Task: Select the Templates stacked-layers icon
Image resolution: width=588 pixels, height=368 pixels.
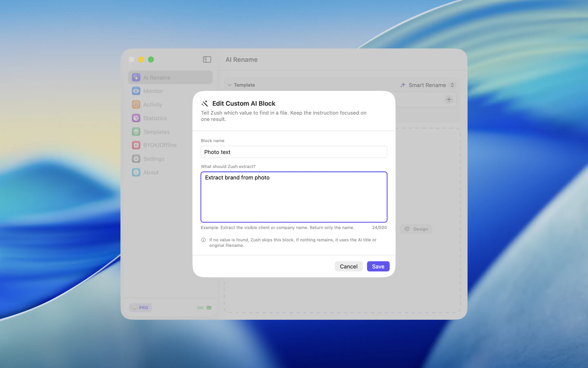Action: pos(136,132)
